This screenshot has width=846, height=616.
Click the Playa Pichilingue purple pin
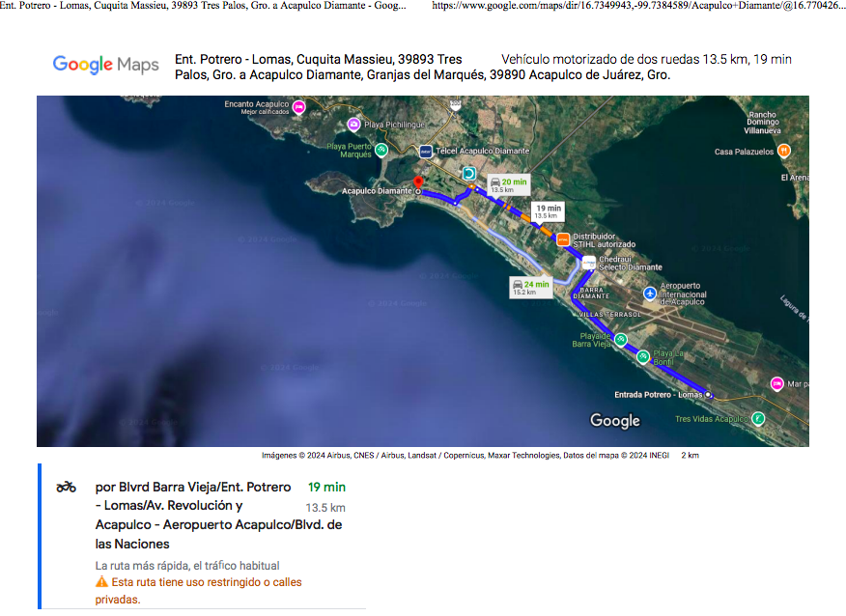tap(353, 125)
